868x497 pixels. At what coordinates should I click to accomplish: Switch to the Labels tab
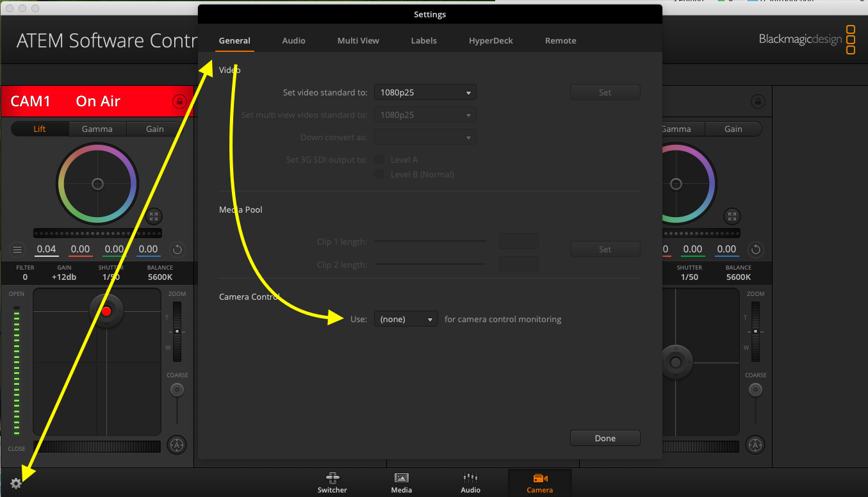pos(424,40)
